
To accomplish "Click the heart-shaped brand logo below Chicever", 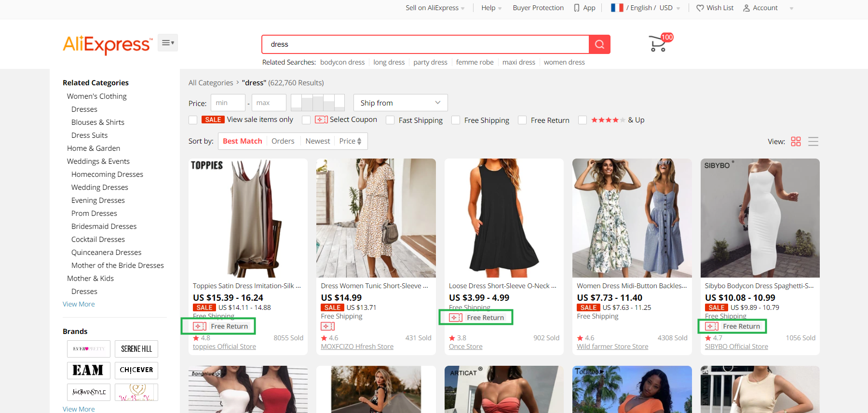I will coord(136,392).
